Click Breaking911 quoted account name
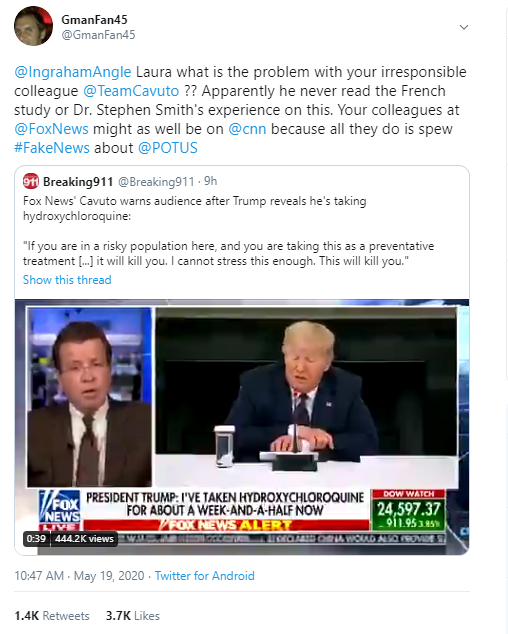 point(78,182)
